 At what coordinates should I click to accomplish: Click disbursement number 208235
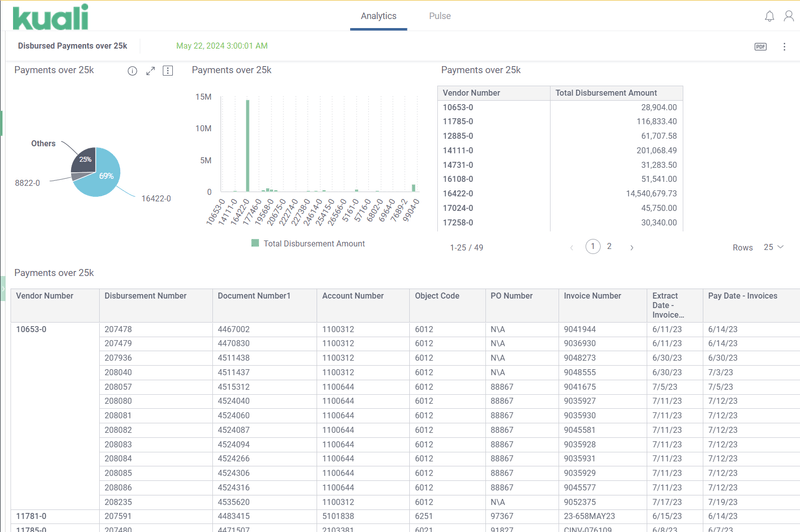[x=118, y=502]
